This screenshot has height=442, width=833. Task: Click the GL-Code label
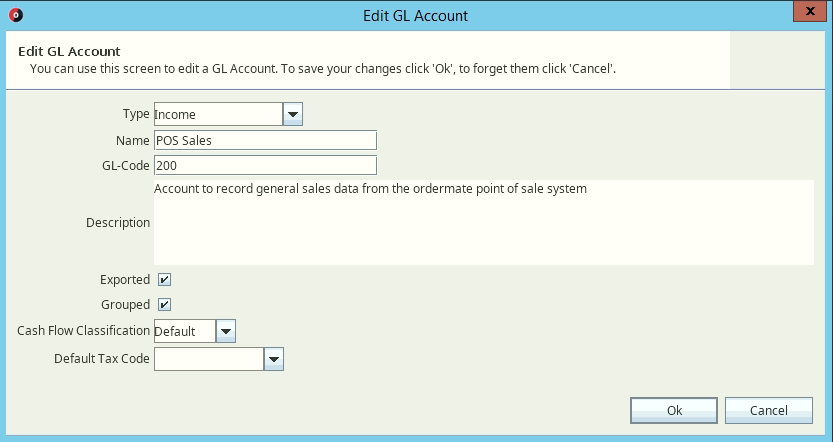point(125,165)
